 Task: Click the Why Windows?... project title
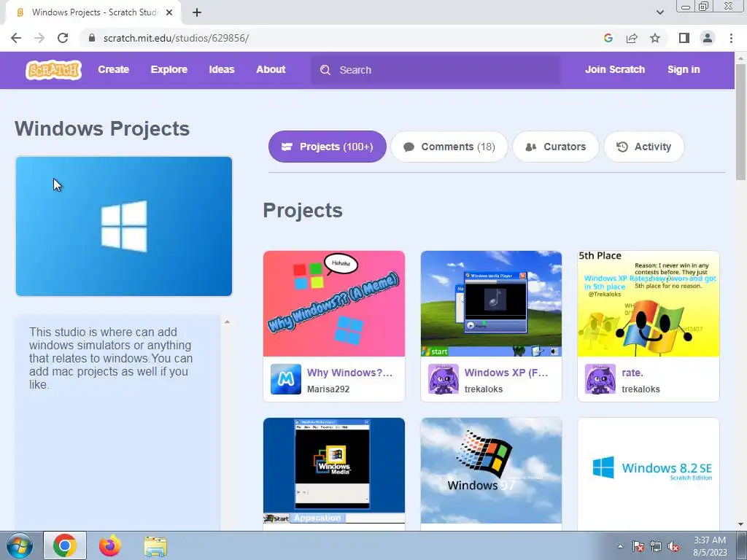[349, 373]
